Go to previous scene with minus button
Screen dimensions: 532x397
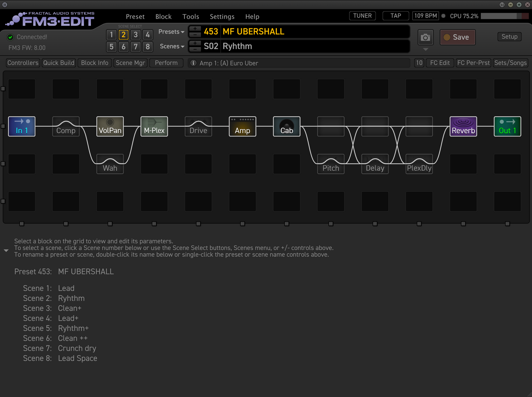pyautogui.click(x=195, y=49)
